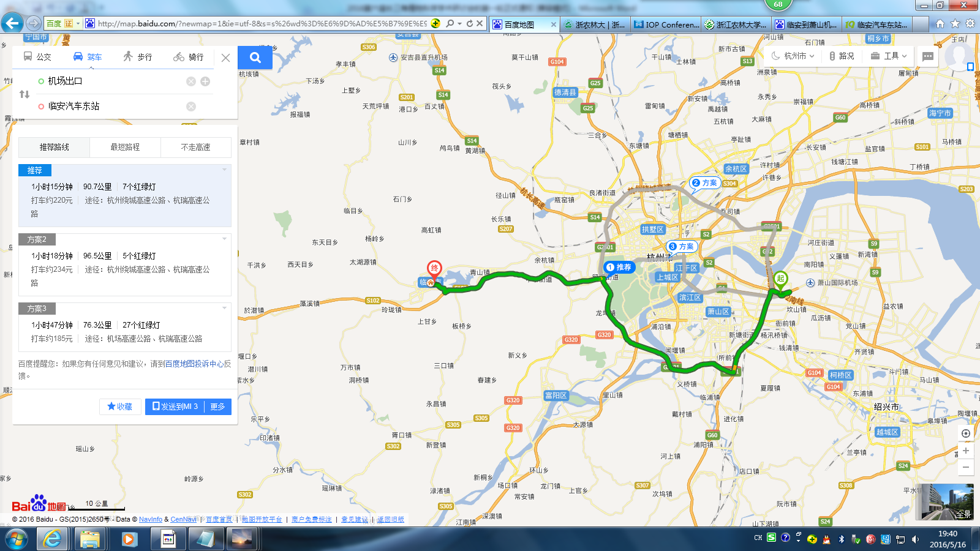The height and width of the screenshot is (551, 980).
Task: Click the 3 方案 bubble on map
Action: (681, 246)
